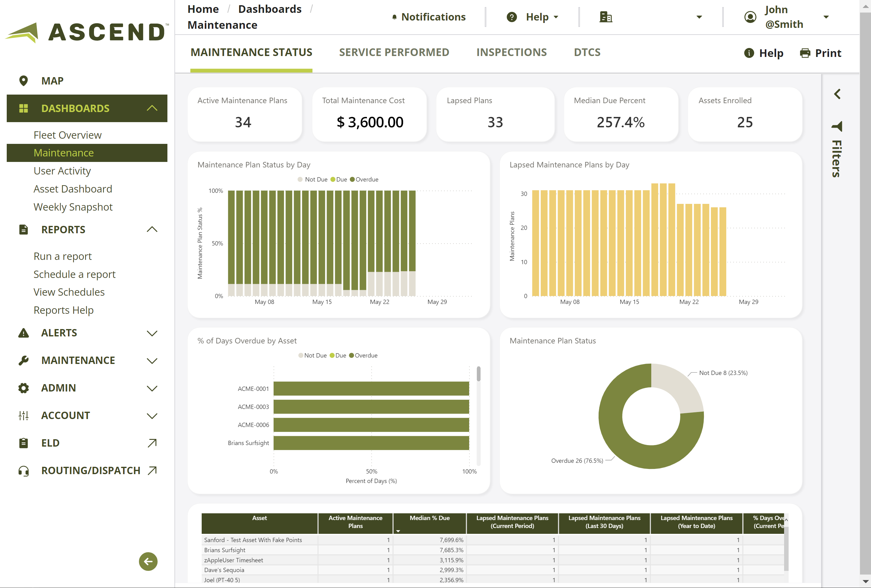Image resolution: width=871 pixels, height=588 pixels.
Task: Open the Weekly Snapshot dashboard link
Action: (73, 207)
